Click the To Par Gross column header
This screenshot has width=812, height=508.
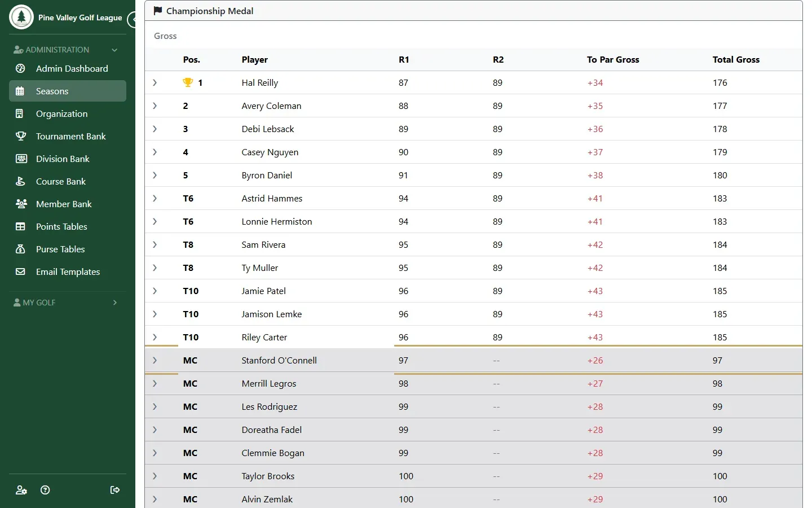pos(613,59)
